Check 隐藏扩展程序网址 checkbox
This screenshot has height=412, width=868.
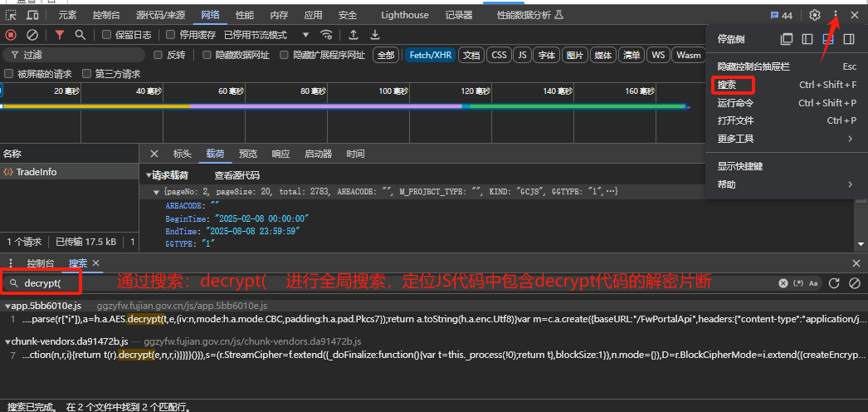click(x=284, y=55)
